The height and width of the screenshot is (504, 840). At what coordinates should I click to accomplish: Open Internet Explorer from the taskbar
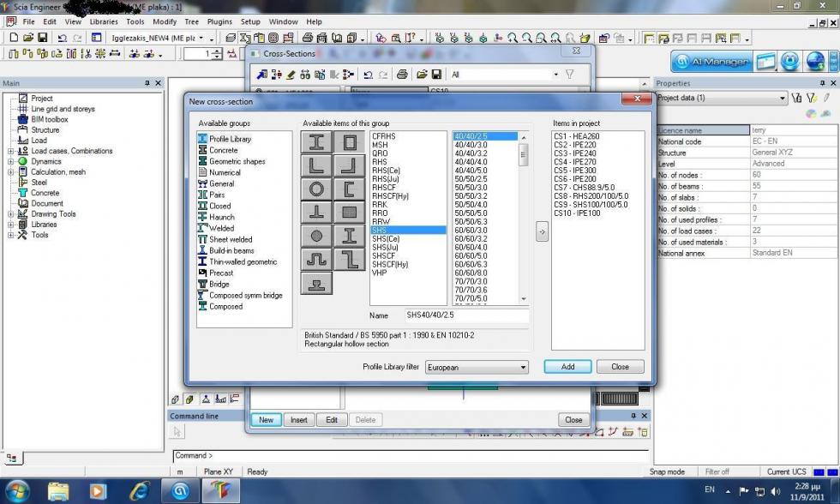(x=139, y=490)
